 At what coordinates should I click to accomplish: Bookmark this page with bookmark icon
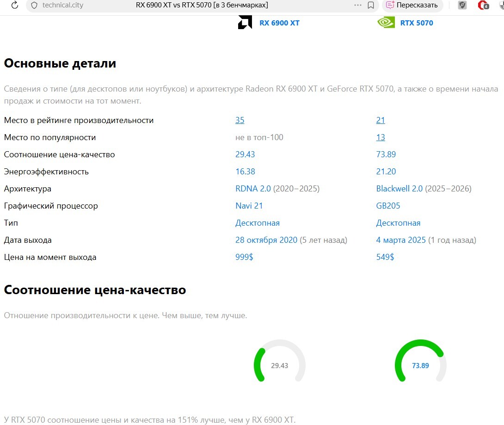(x=371, y=5)
